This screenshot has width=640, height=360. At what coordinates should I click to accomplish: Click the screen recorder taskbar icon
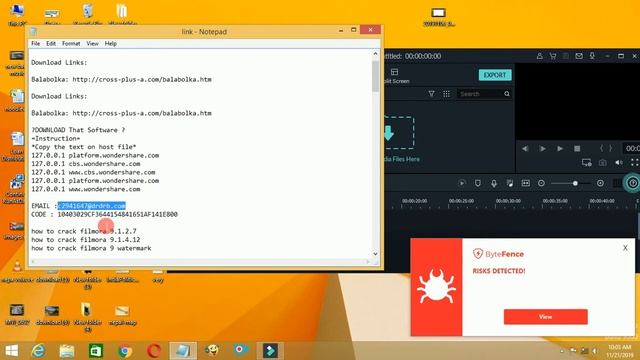[241, 351]
